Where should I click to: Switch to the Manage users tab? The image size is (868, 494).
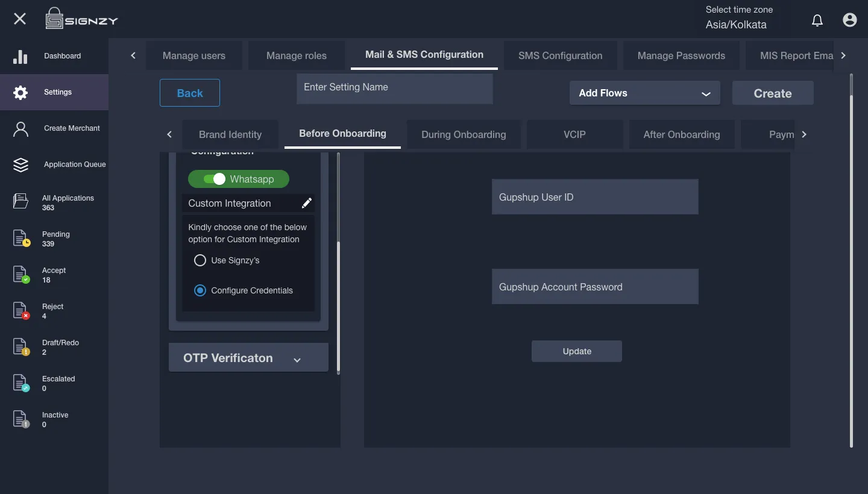pyautogui.click(x=194, y=55)
